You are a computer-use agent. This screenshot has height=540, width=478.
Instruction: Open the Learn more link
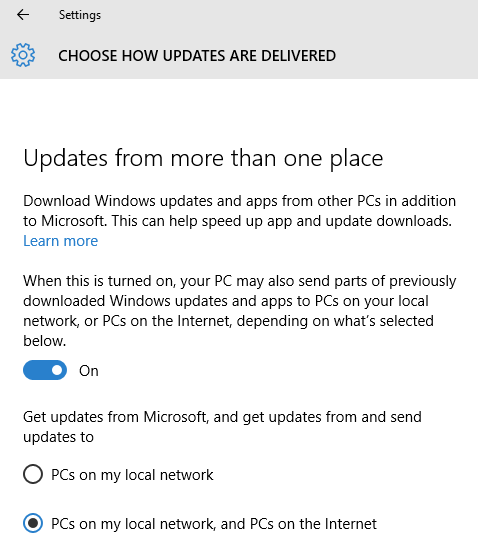click(x=61, y=241)
